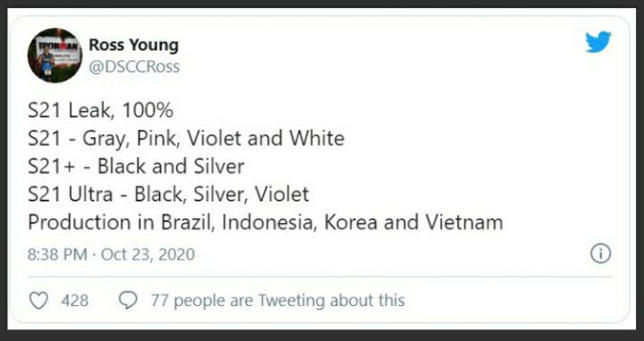This screenshot has height=341, width=644.
Task: Click the word "Vietnam" in the tweet
Action: 464,222
